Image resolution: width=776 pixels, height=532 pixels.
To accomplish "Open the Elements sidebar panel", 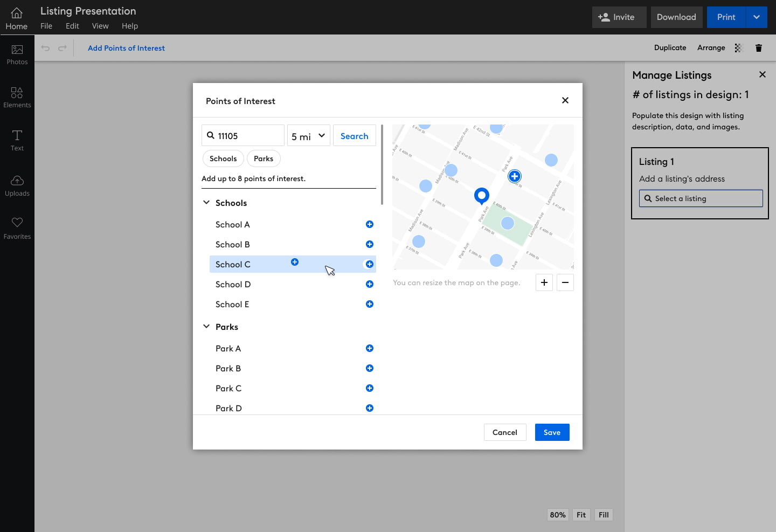I will point(17,98).
